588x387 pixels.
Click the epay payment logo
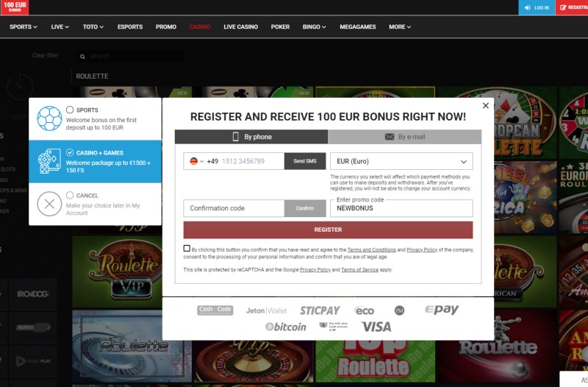click(442, 310)
